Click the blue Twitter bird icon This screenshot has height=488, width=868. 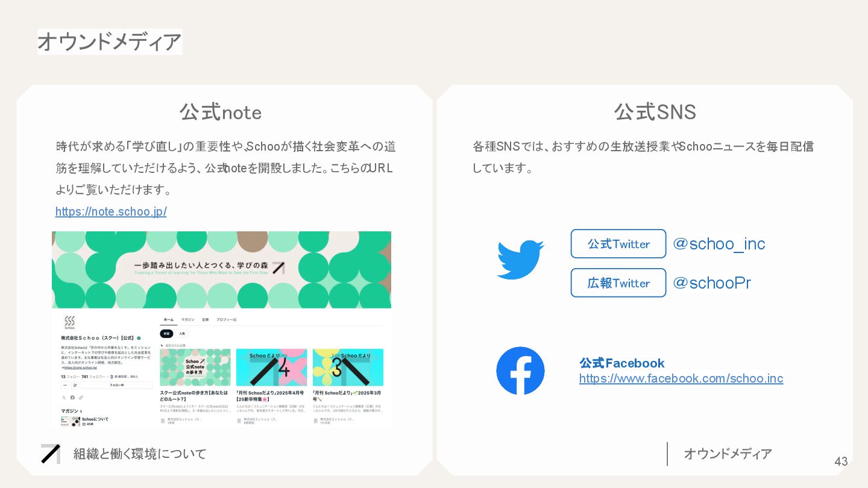tap(520, 259)
